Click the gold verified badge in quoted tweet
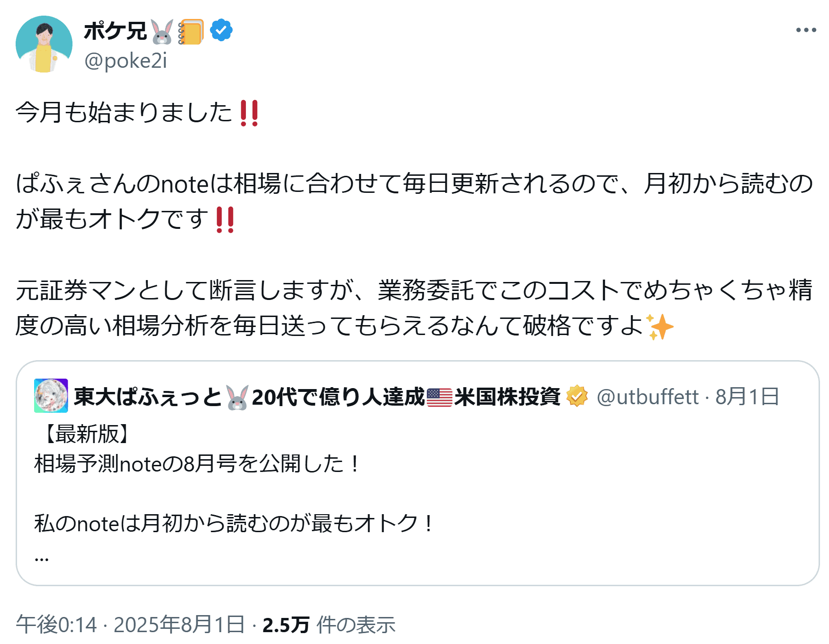The height and width of the screenshot is (644, 829). point(577,396)
